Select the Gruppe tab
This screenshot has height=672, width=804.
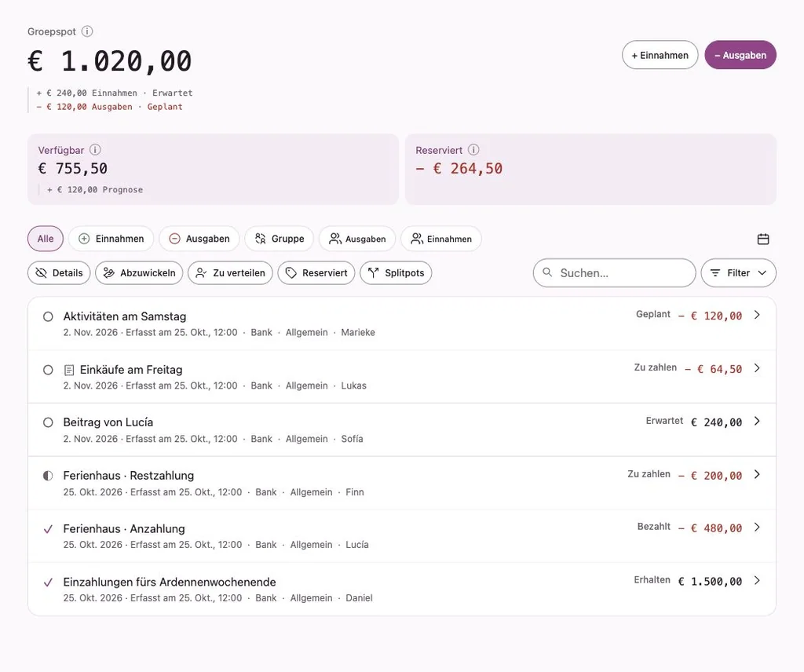279,239
